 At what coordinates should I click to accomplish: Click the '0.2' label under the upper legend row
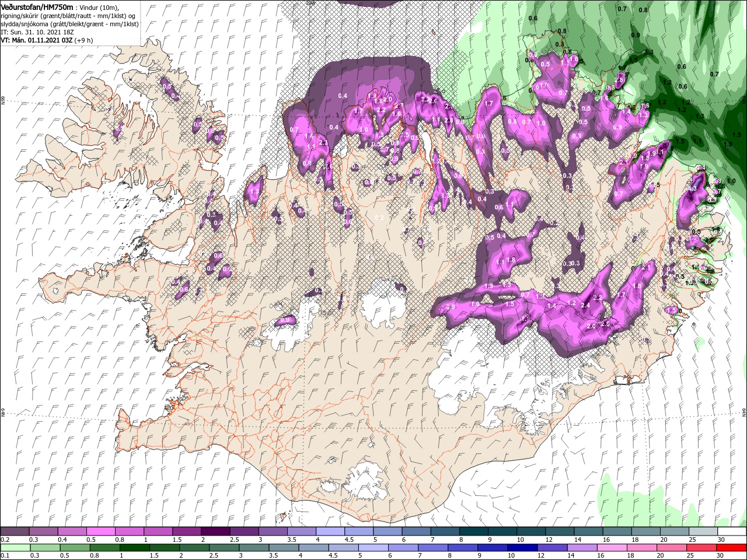coord(5,540)
